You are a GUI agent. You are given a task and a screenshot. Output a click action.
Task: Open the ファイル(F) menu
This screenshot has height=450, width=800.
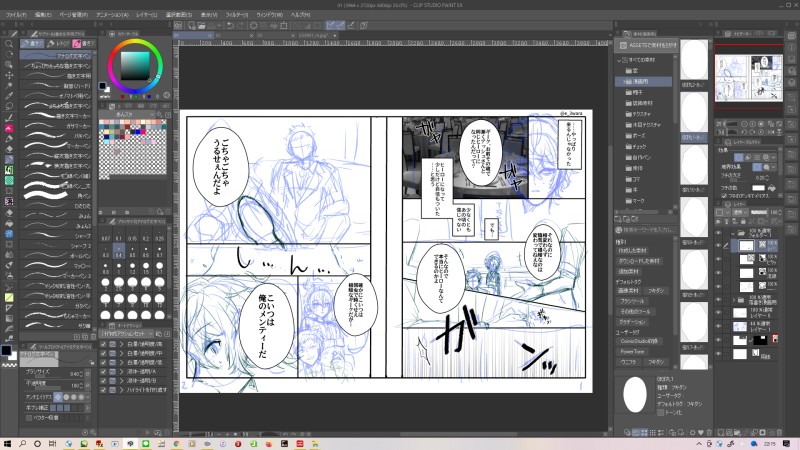click(x=16, y=15)
